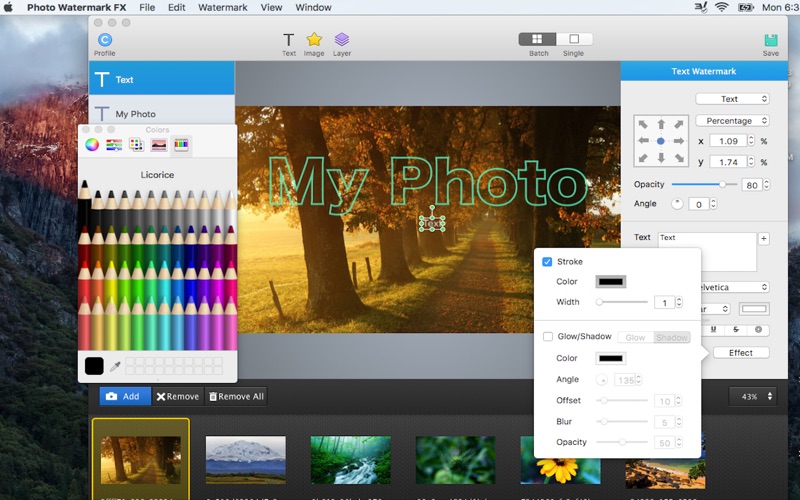Uncheck the Stroke checkbox

(547, 262)
